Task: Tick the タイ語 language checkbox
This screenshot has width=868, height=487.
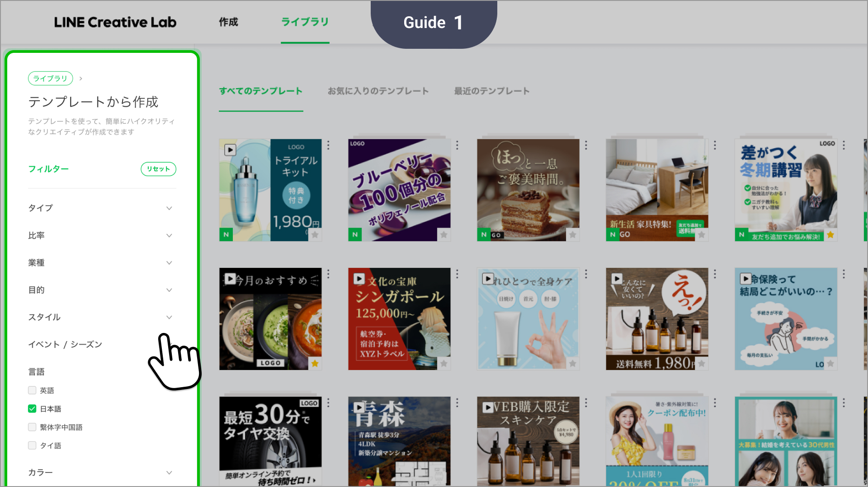Action: coord(32,445)
